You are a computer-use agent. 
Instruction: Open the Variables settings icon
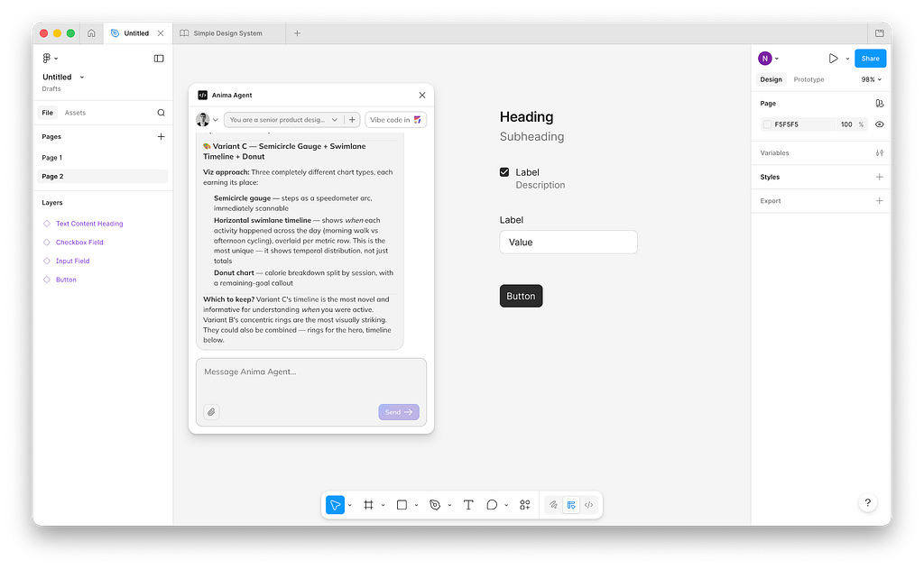tap(879, 153)
